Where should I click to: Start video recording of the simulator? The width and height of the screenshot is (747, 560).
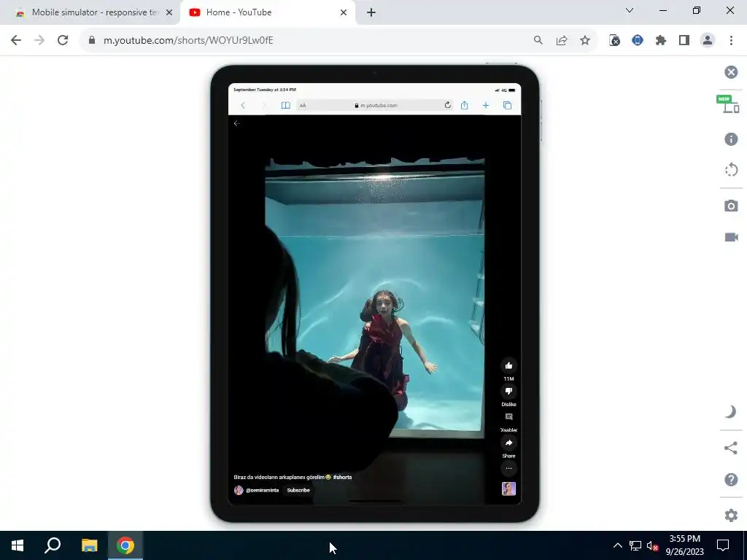[x=731, y=237]
